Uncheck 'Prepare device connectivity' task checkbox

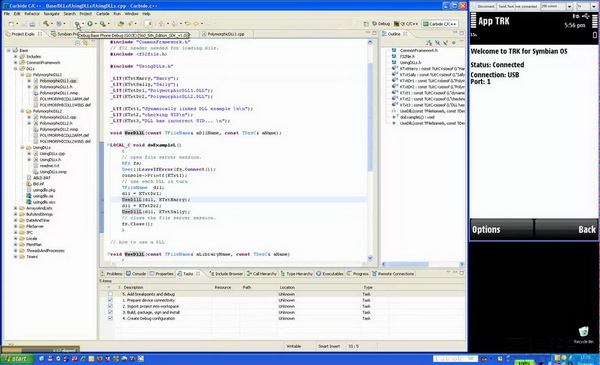click(110, 300)
